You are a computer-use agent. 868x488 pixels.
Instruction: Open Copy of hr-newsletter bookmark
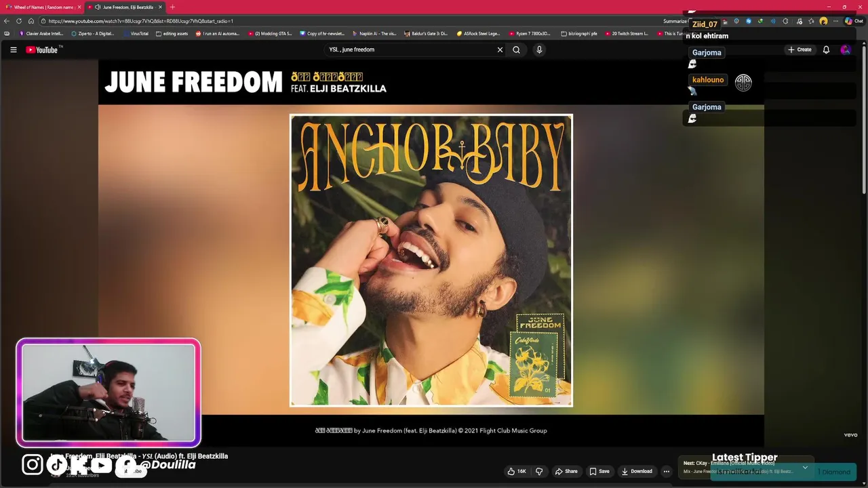[x=322, y=33]
